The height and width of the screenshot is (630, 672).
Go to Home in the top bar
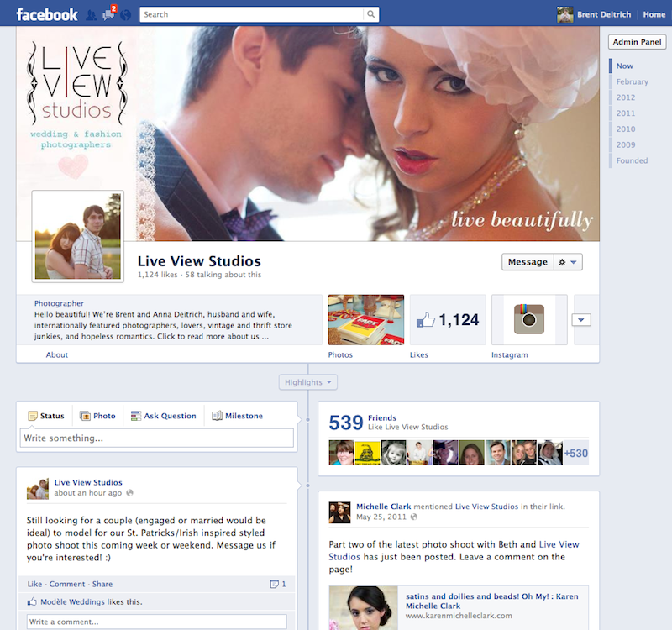(654, 14)
